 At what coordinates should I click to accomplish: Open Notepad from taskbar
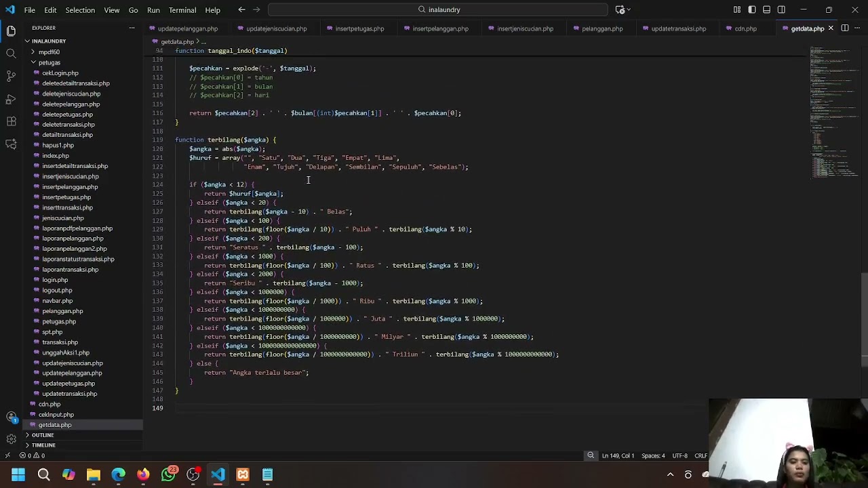pos(268,474)
